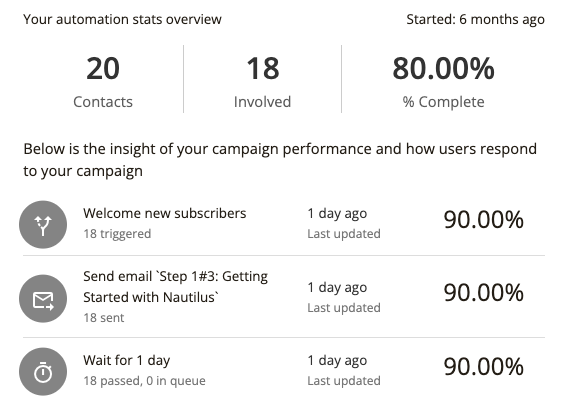Viewport: 563px width, 401px height.
Task: Click '1 day ago' on Wait step row
Action: (x=337, y=360)
